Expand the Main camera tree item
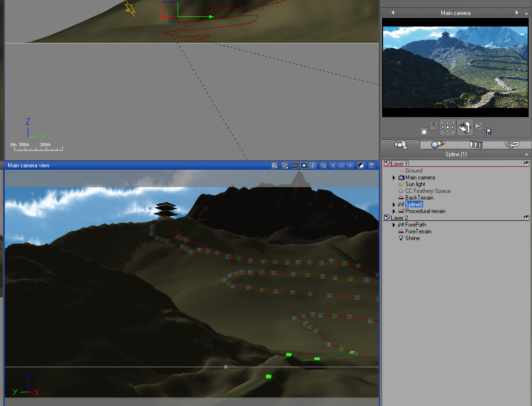The image size is (532, 406). [394, 177]
